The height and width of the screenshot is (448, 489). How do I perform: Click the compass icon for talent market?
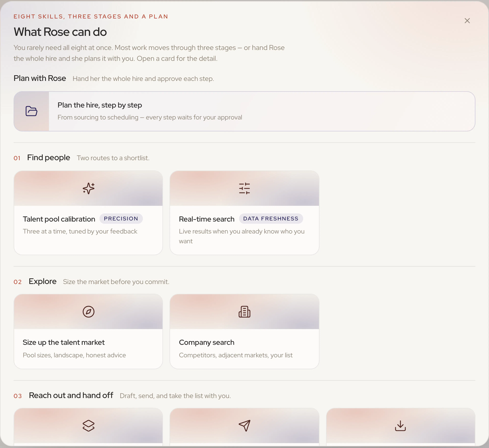[x=89, y=312]
